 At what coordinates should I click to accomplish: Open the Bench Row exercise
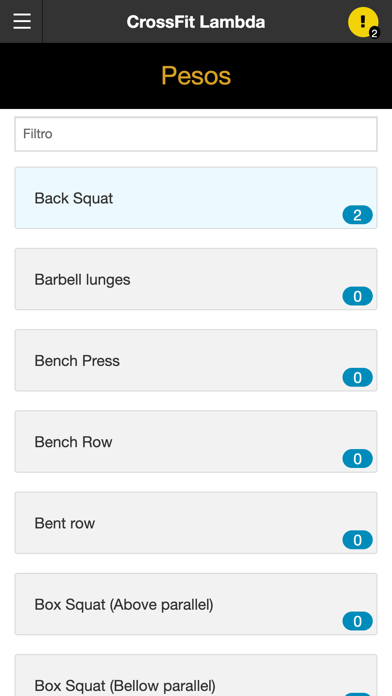pos(196,441)
